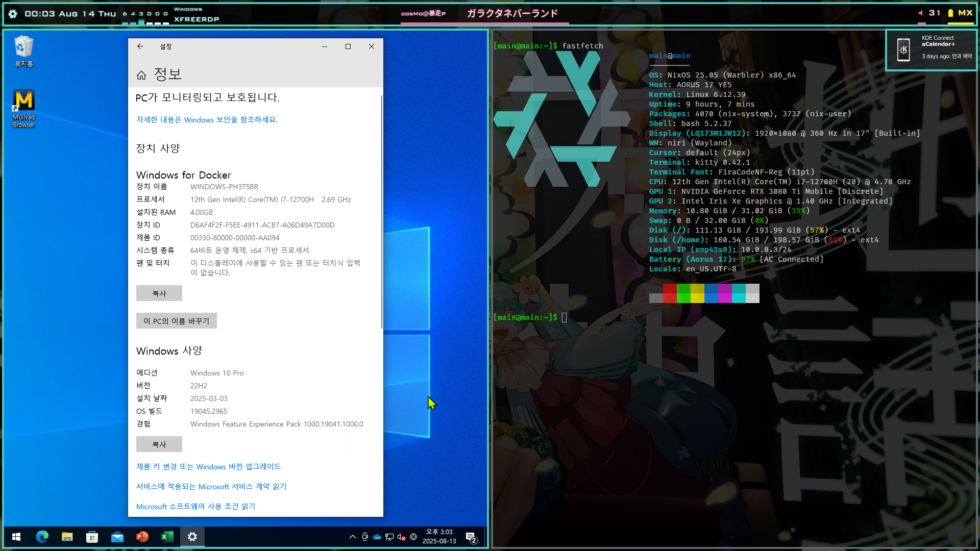Viewport: 980px width, 551px height.
Task: Click the phone icon on the KDE Connect notification
Action: pyautogui.click(x=903, y=49)
